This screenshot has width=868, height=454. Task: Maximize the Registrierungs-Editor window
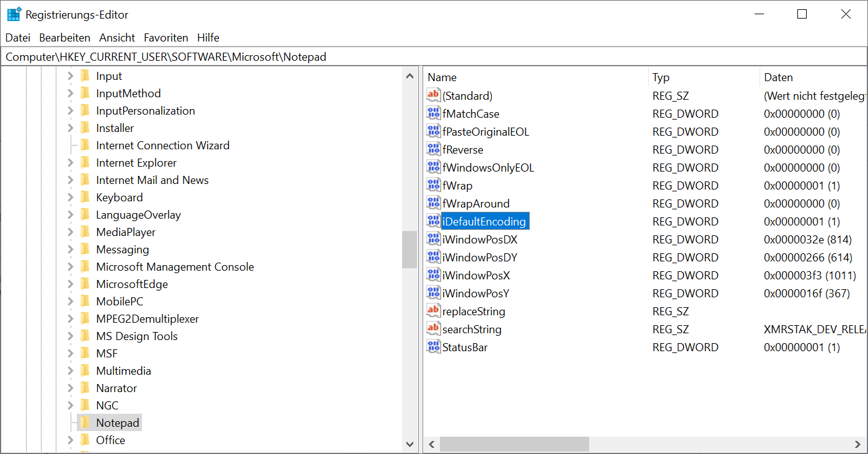coord(802,14)
